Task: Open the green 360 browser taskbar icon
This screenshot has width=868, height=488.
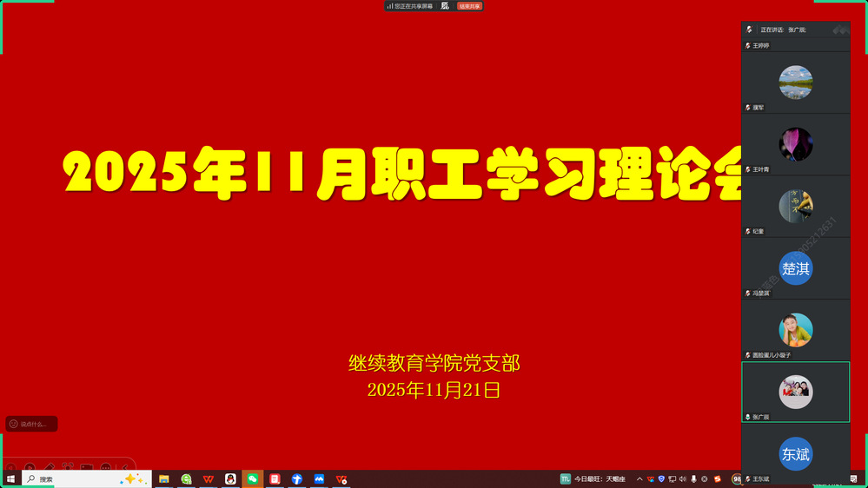Action: click(x=186, y=478)
